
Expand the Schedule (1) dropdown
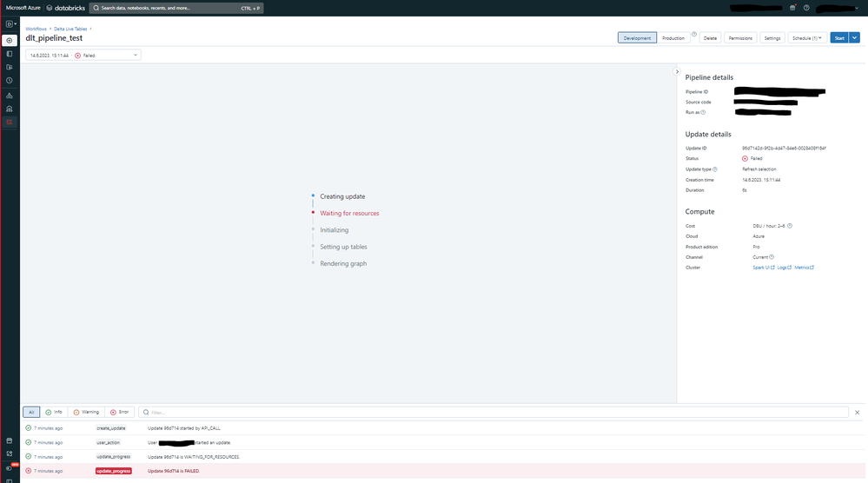coord(806,38)
